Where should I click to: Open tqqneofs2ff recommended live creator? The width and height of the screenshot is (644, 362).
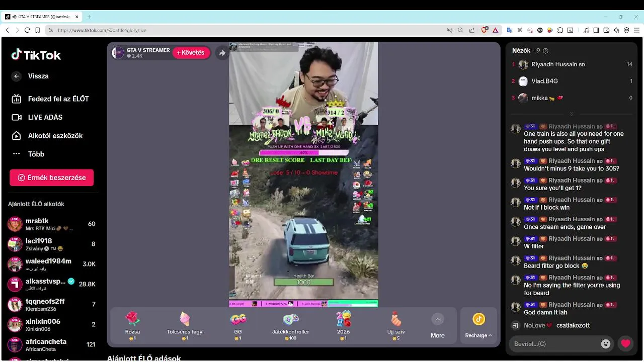[52, 305]
